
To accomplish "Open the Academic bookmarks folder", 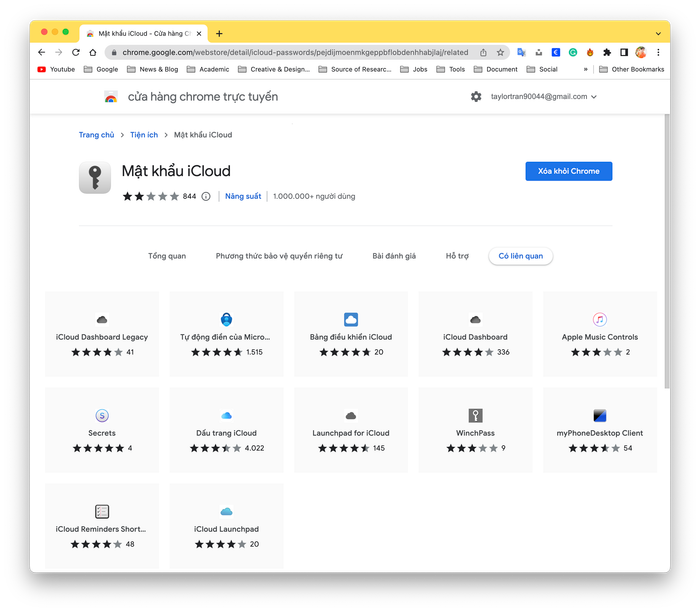I will 208,69.
